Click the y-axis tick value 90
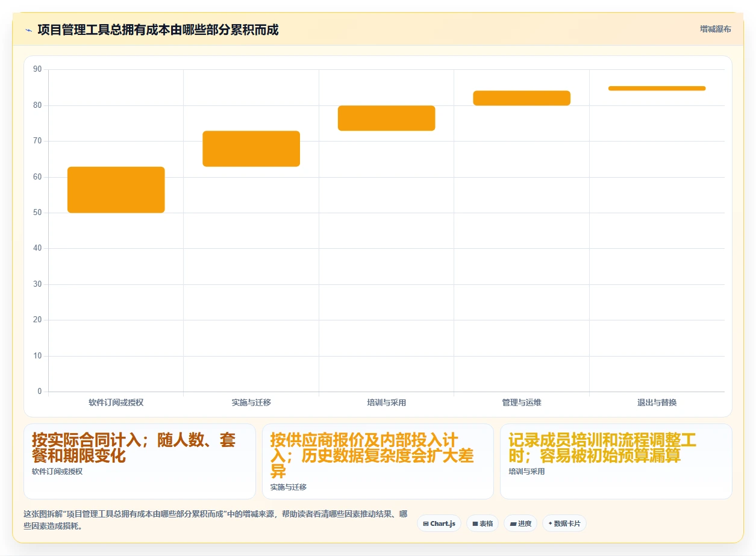 click(37, 69)
